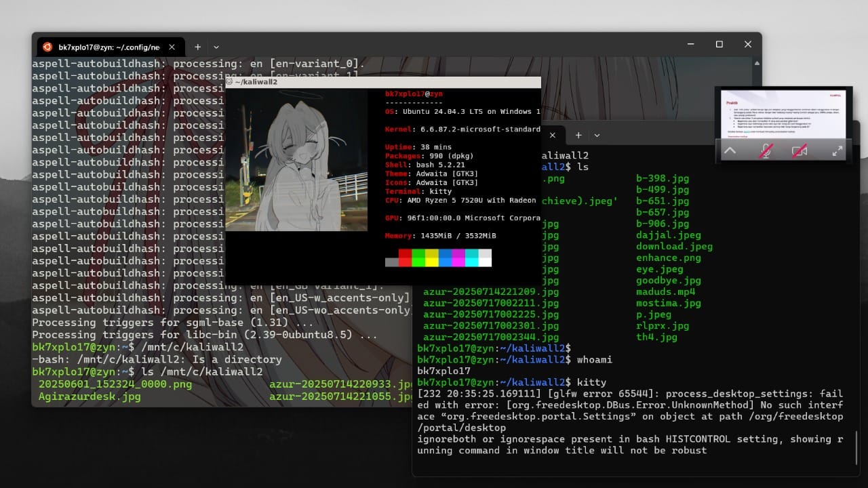Viewport: 868px width, 488px height.
Task: Click the ~/kaliwall2 title of the kitty window
Action: coord(256,82)
